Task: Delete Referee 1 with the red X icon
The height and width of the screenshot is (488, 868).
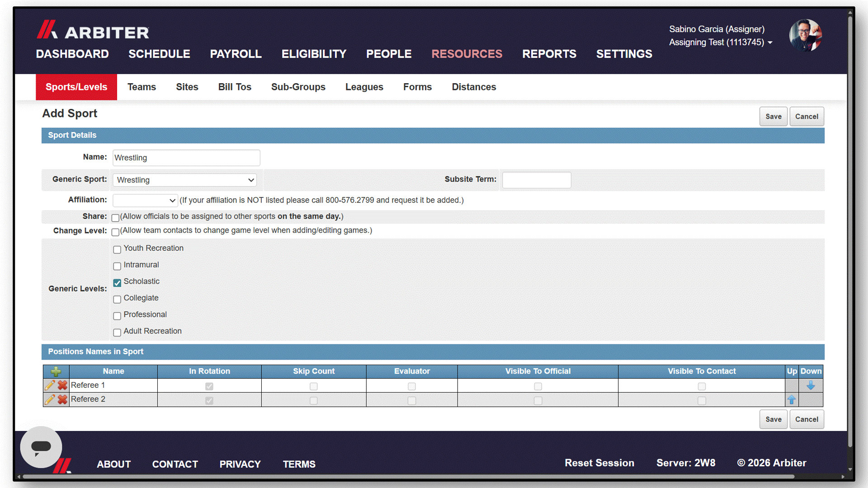Action: click(62, 385)
